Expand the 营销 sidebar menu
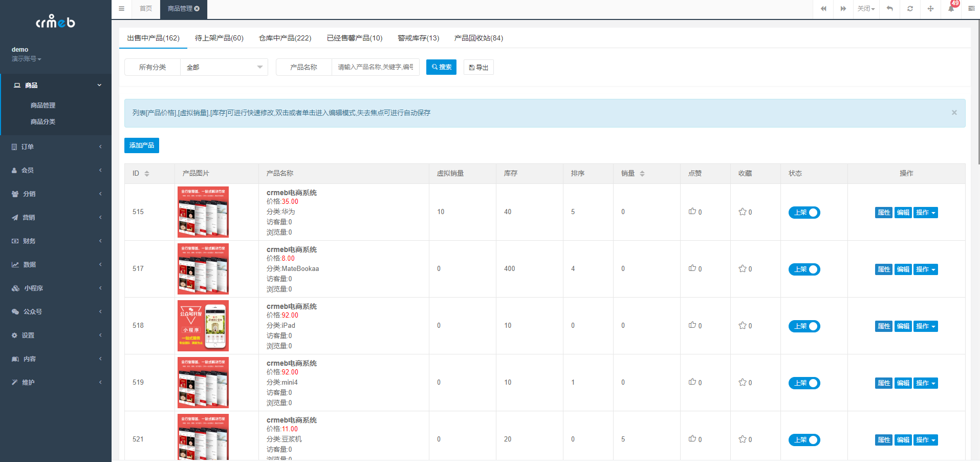This screenshot has width=980, height=462. click(x=56, y=218)
